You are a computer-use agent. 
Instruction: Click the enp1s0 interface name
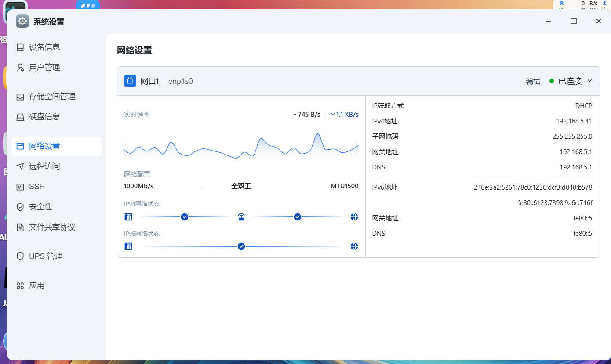pos(181,81)
